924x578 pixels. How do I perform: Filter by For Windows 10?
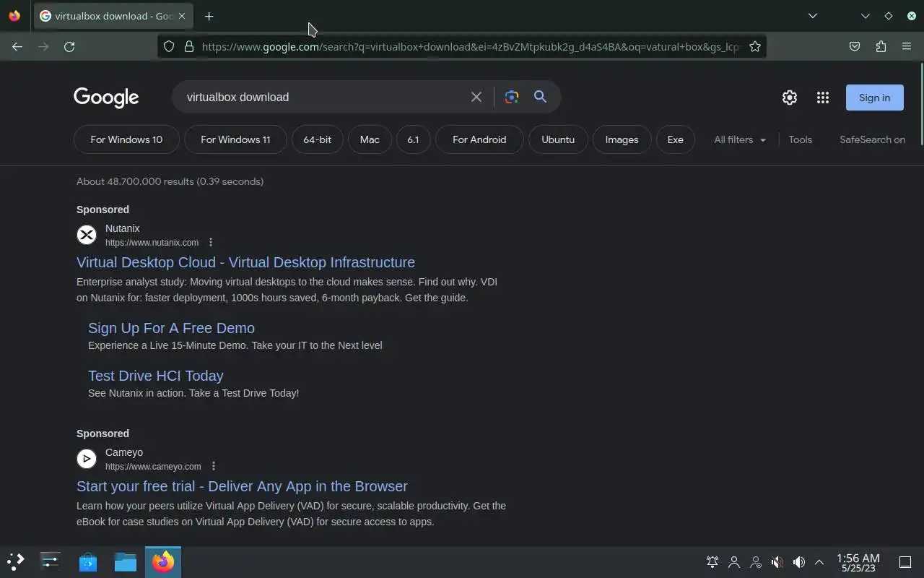[x=126, y=139]
